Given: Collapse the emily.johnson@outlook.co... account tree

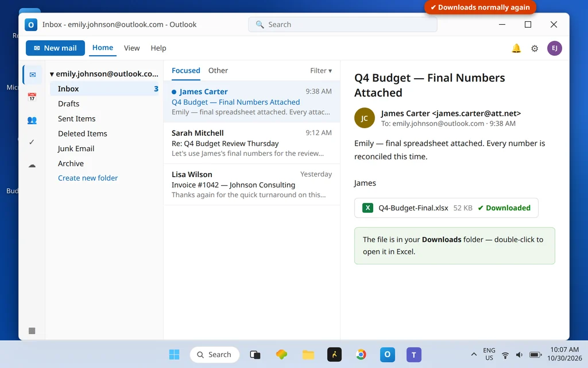Looking at the screenshot, I should click(x=52, y=74).
